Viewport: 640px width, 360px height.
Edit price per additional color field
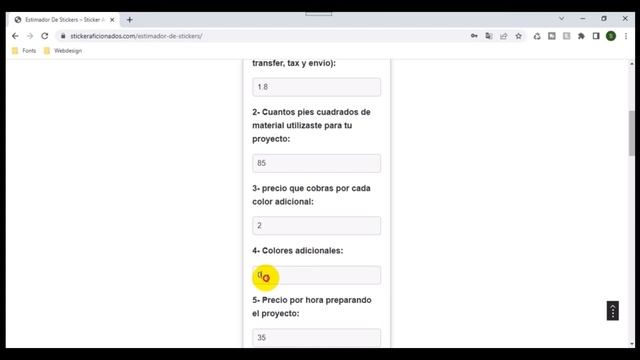(x=316, y=225)
